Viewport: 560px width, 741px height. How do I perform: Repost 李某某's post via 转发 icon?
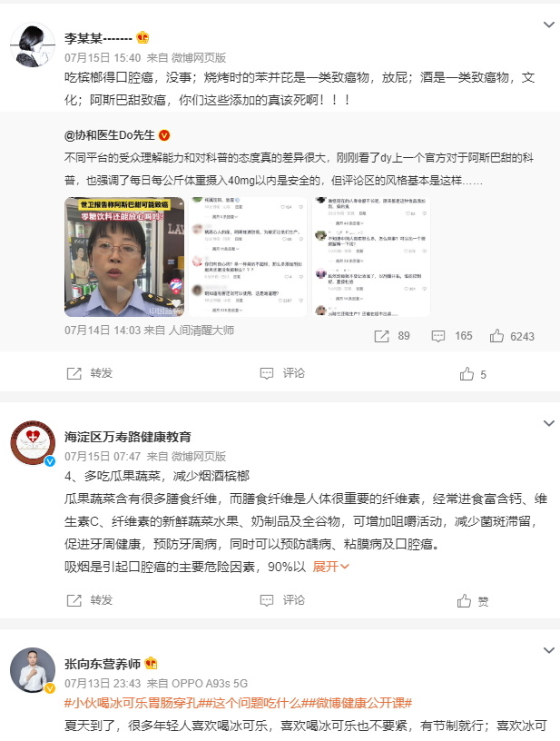90,373
